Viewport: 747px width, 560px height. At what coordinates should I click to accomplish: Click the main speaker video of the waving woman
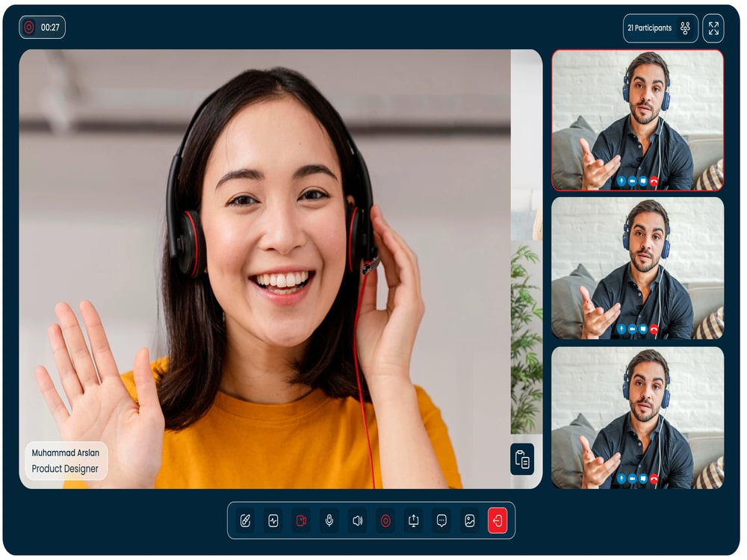tap(281, 269)
